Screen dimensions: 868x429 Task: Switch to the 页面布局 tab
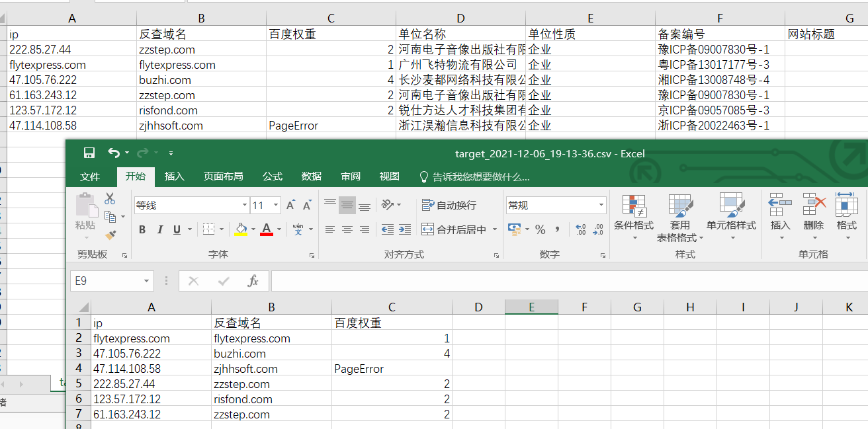[x=223, y=176]
